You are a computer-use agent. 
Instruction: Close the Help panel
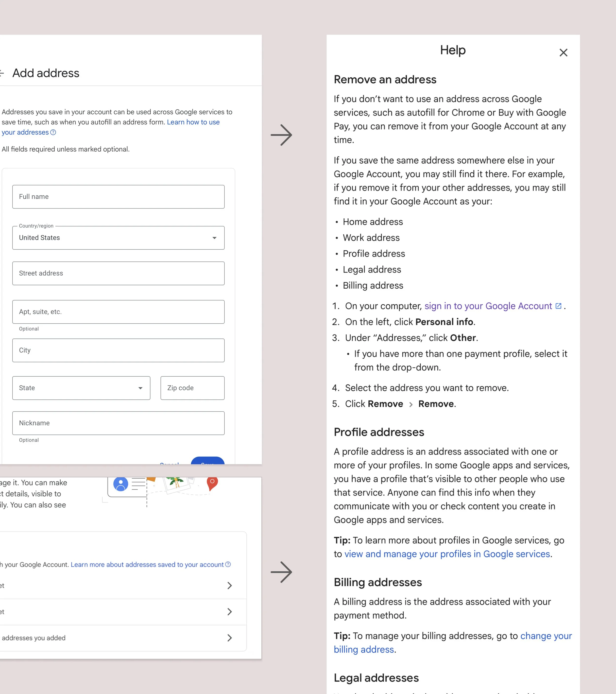pyautogui.click(x=564, y=53)
